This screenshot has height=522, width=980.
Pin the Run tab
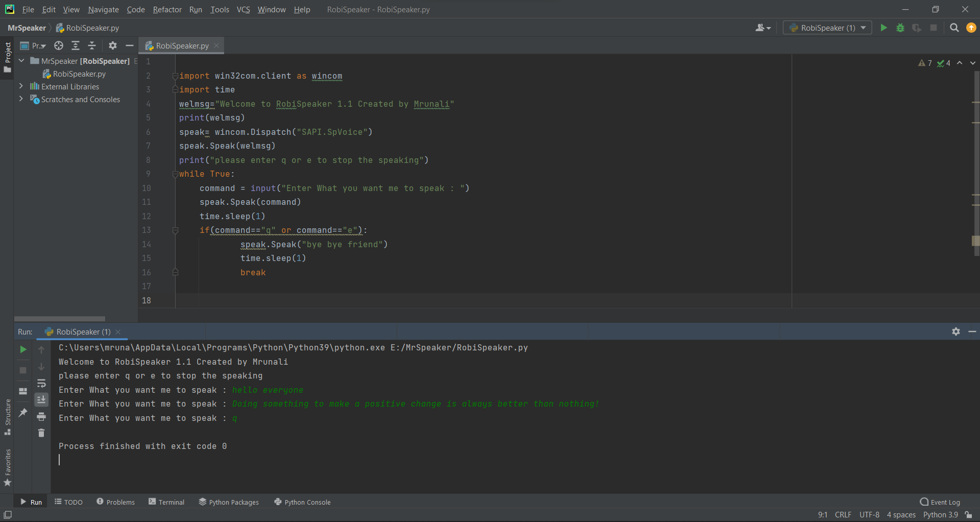23,412
